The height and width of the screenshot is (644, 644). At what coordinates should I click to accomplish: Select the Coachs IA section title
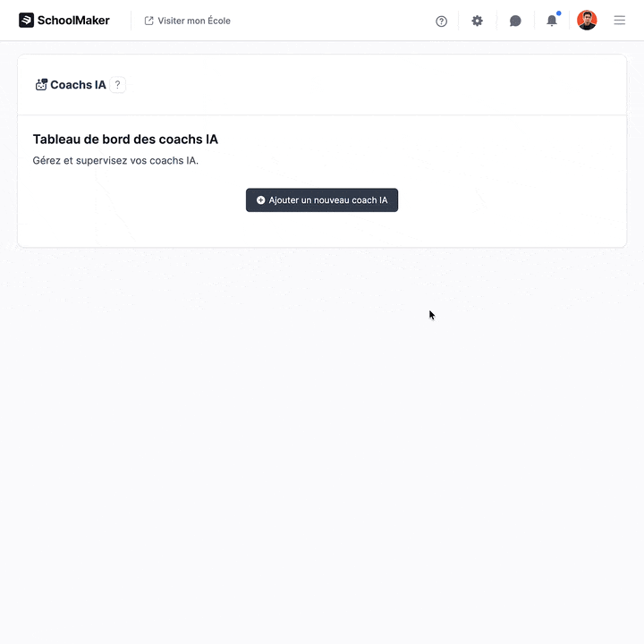78,85
